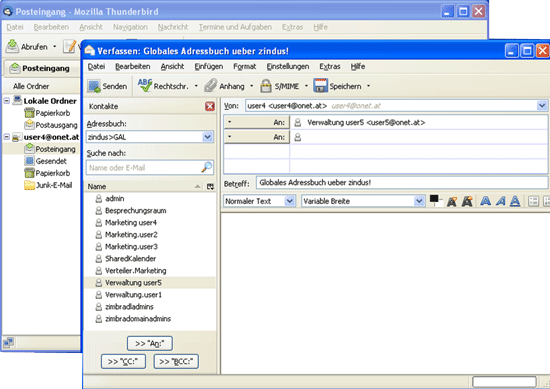
Task: Select contact zimbradomainadmins
Action: click(150, 318)
